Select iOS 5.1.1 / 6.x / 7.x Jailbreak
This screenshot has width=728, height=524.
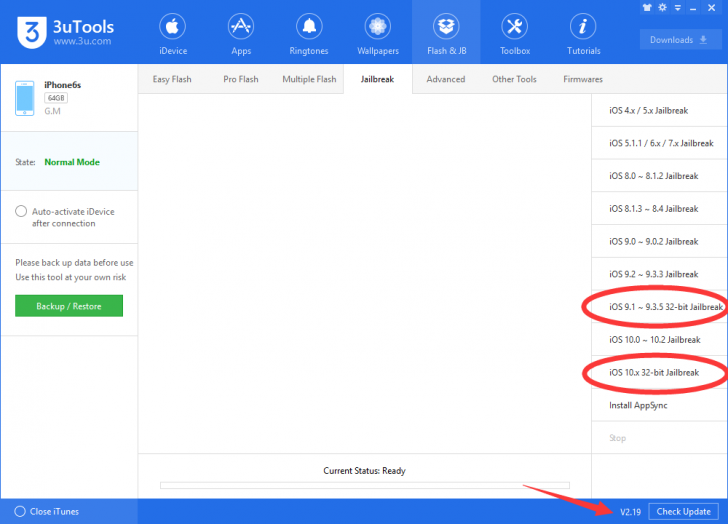(659, 143)
